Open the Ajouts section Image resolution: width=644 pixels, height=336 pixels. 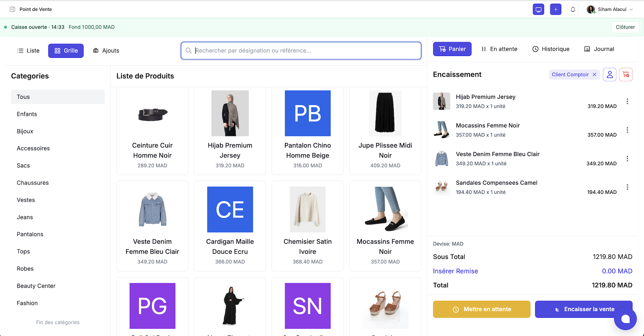106,51
